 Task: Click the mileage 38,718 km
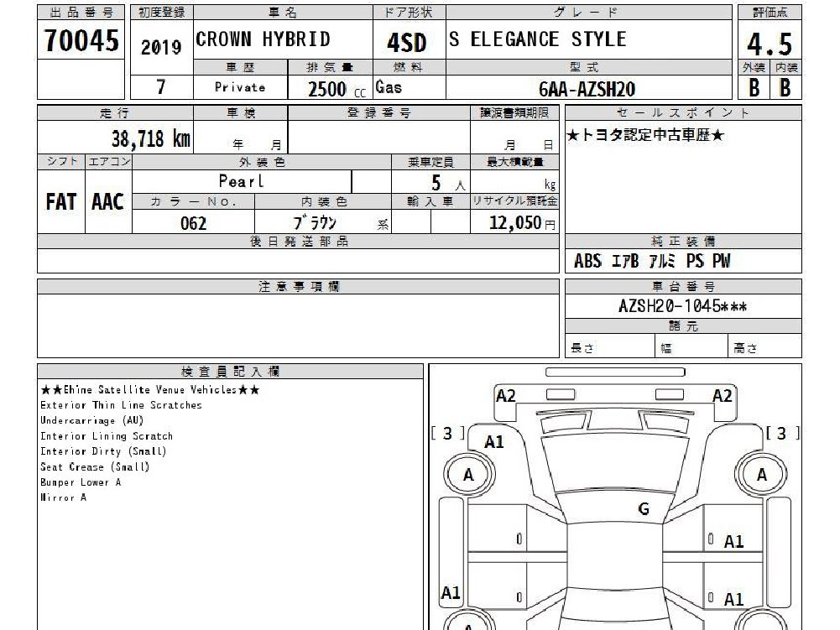(150, 138)
